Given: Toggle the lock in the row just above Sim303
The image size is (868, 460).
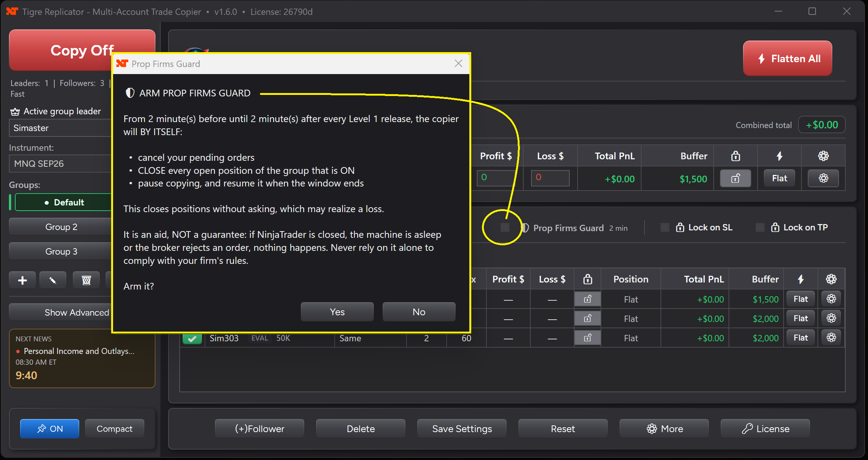Looking at the screenshot, I should tap(588, 319).
